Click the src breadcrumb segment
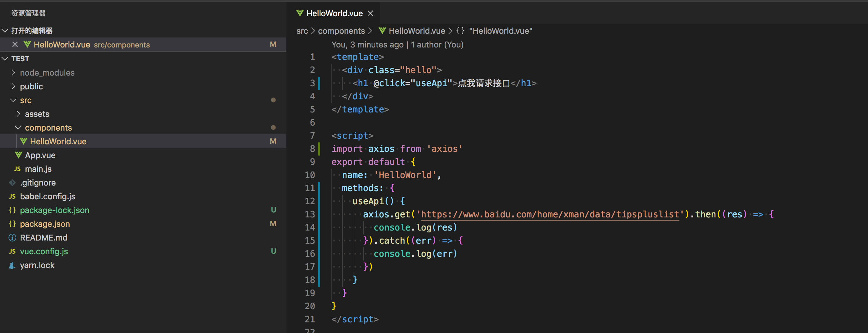 [x=302, y=31]
